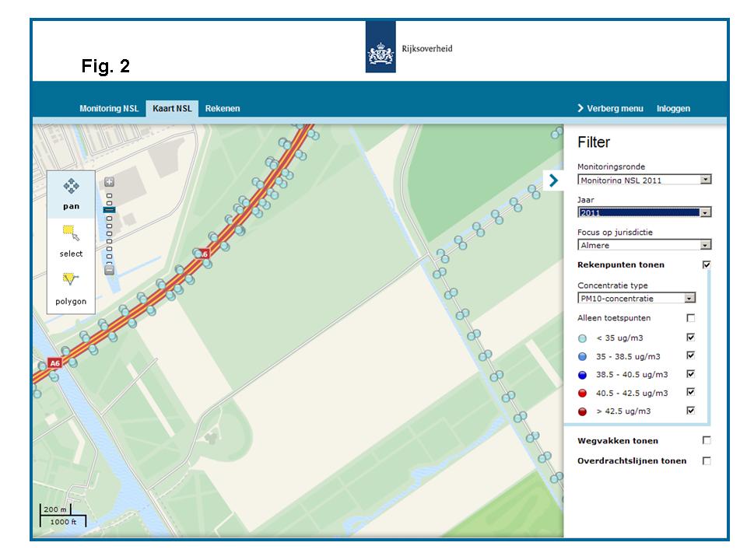The width and height of the screenshot is (747, 560).
Task: Click the Rekenpunten tonen label
Action: (621, 264)
